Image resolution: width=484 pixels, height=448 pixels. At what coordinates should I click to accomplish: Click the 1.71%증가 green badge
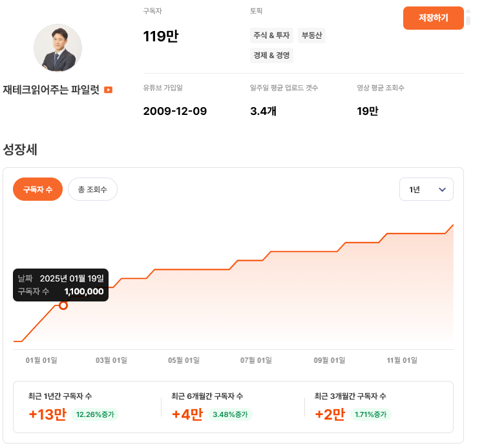tap(370, 414)
